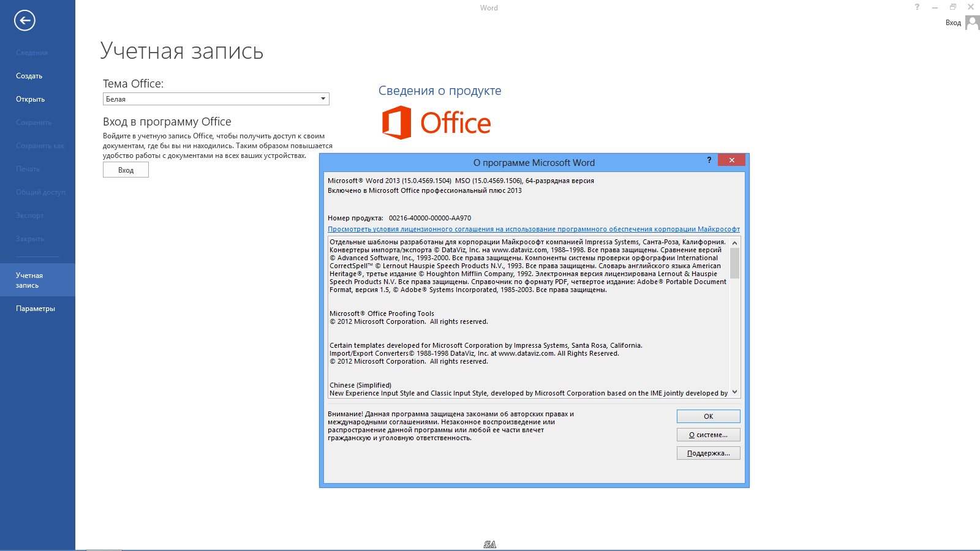This screenshot has height=551, width=980.
Task: Open the Учетная запись page
Action: [37, 280]
